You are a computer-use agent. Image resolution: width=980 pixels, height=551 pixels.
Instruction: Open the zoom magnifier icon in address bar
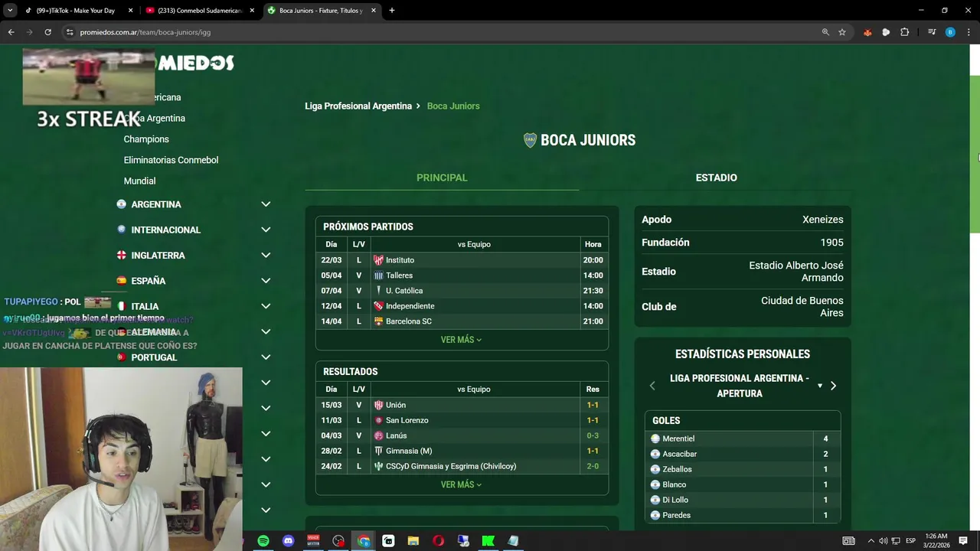(x=825, y=32)
